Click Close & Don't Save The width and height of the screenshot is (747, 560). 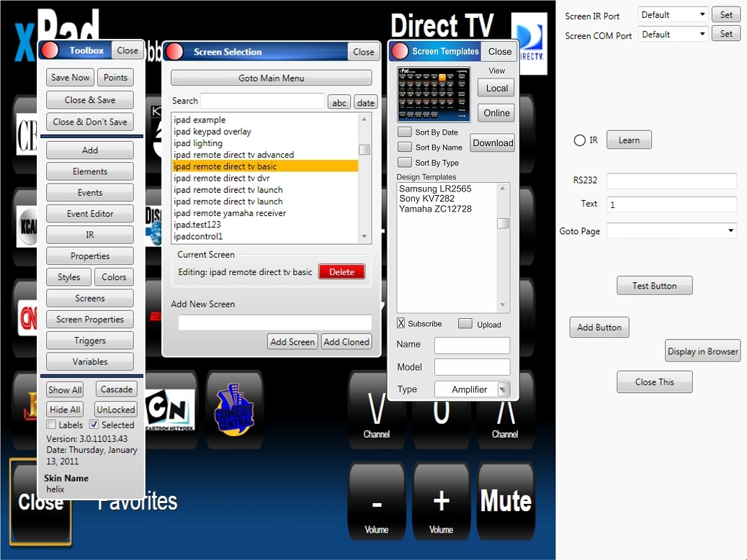pyautogui.click(x=90, y=122)
